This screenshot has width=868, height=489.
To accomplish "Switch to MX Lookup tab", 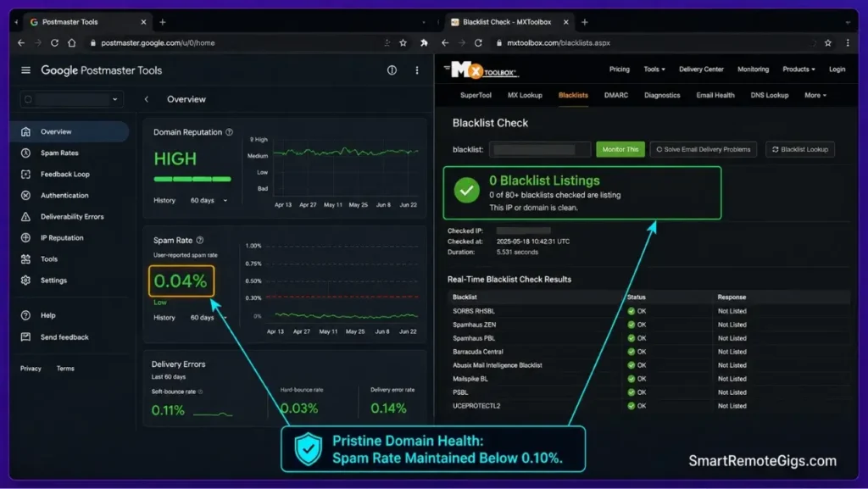I will click(525, 95).
